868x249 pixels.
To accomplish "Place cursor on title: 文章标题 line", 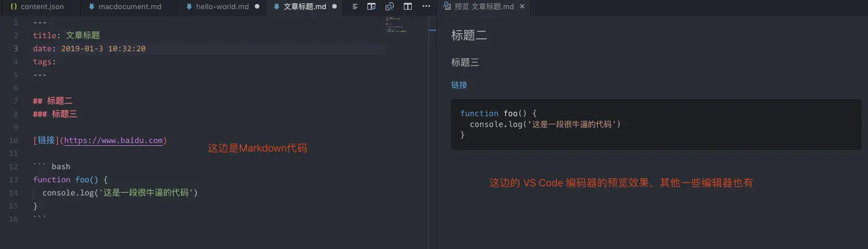I will pos(67,35).
